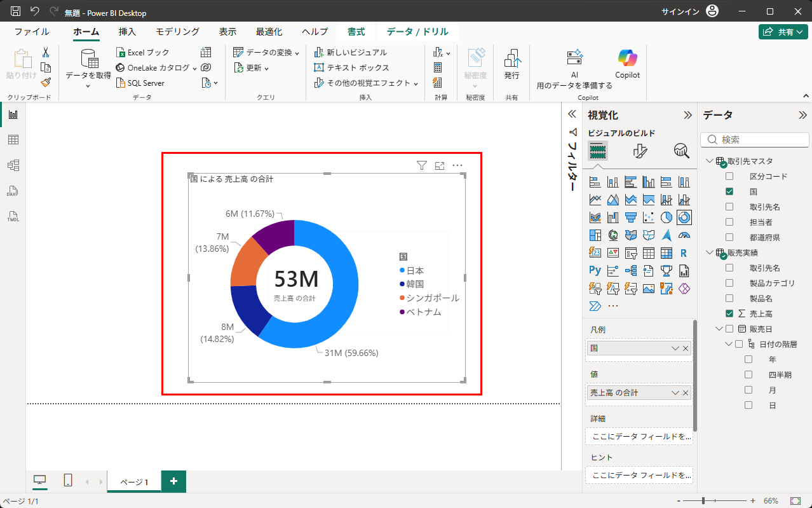Switch to the 挿入 ribbon tab
The image size is (812, 508).
pyautogui.click(x=127, y=32)
